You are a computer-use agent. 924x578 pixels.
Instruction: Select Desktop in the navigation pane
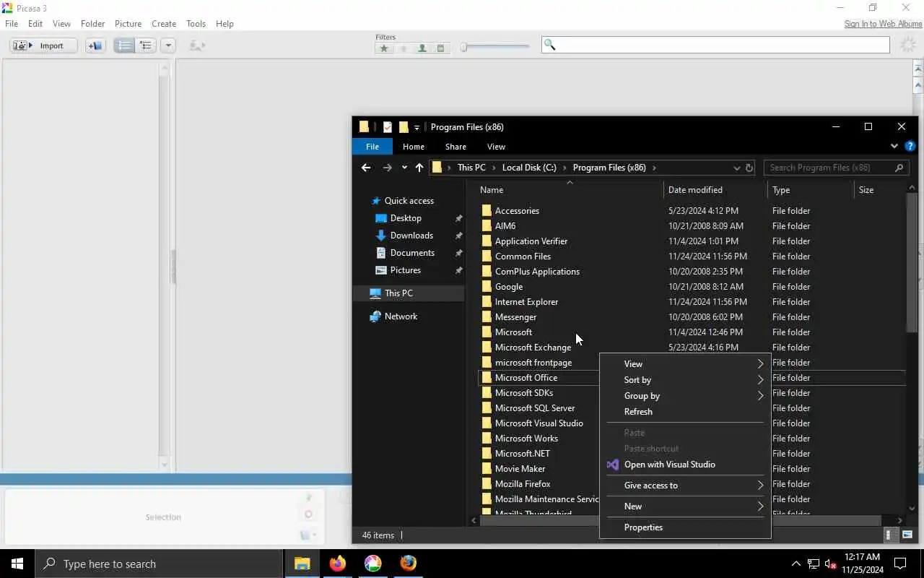[406, 218]
